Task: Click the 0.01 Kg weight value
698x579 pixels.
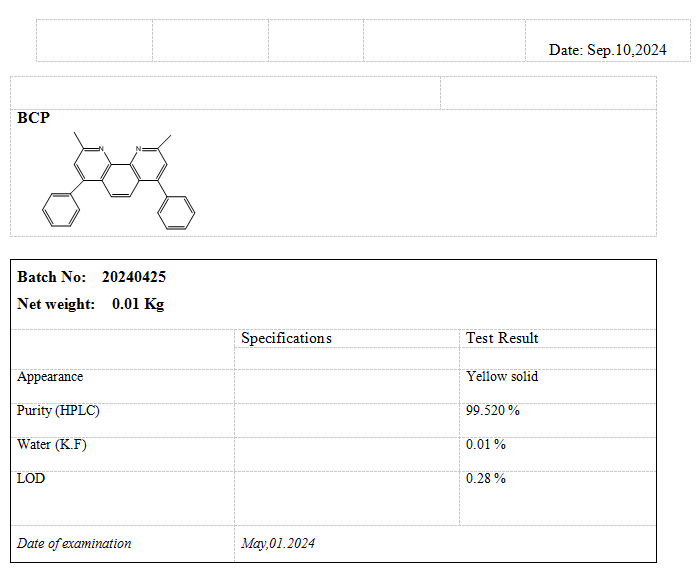Action: (x=138, y=304)
